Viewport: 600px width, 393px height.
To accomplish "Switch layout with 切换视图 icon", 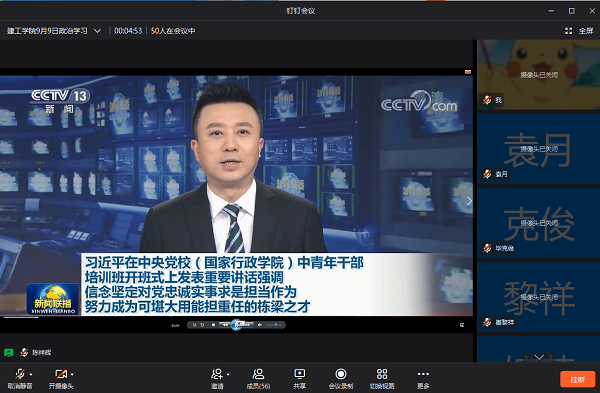I will click(x=382, y=379).
